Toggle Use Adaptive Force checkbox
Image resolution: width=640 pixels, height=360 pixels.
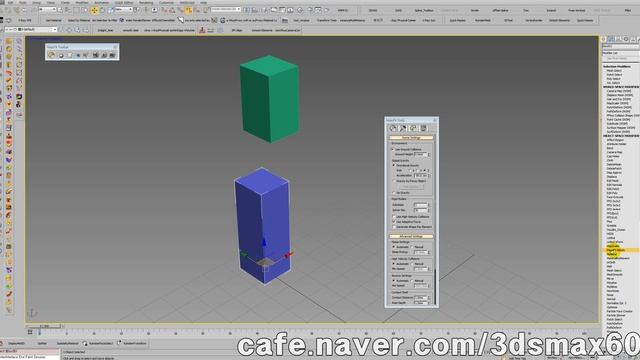pyautogui.click(x=394, y=222)
